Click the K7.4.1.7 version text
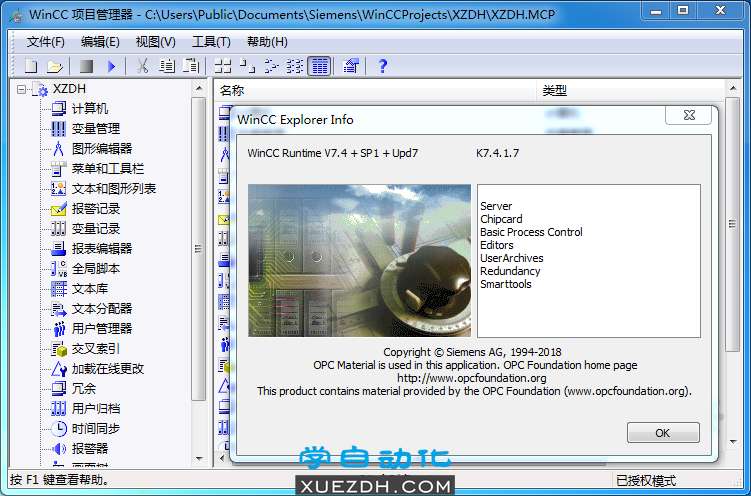Screen dimensions: 751x496 pyautogui.click(x=498, y=153)
